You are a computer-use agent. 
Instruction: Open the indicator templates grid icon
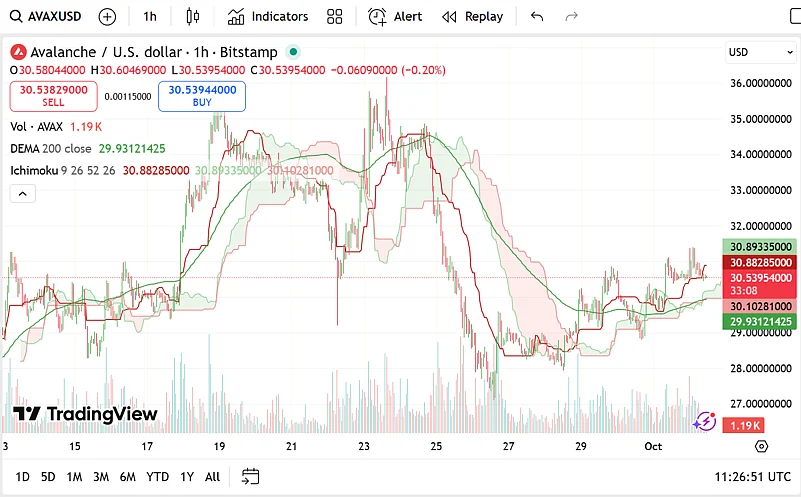335,17
